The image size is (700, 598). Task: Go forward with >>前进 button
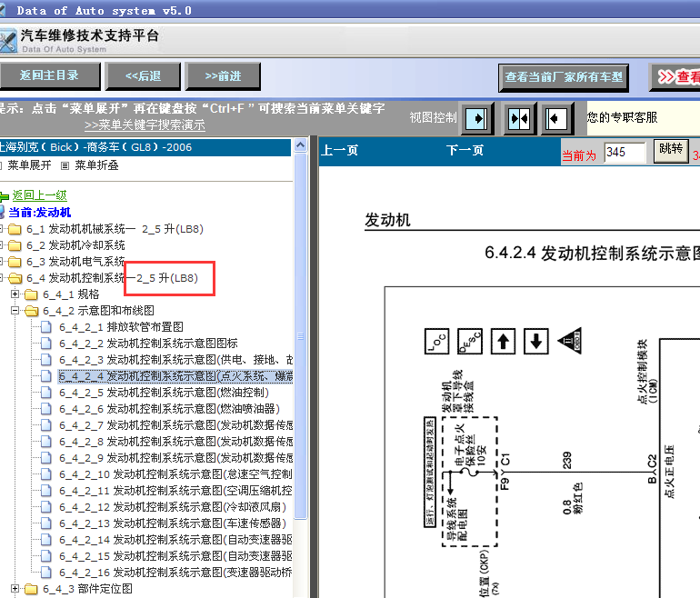point(223,75)
